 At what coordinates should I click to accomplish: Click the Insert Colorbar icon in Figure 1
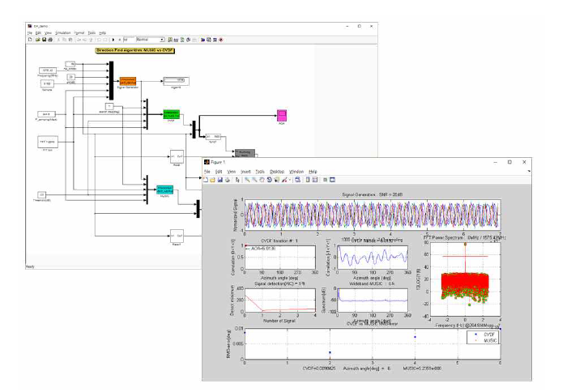(308, 180)
